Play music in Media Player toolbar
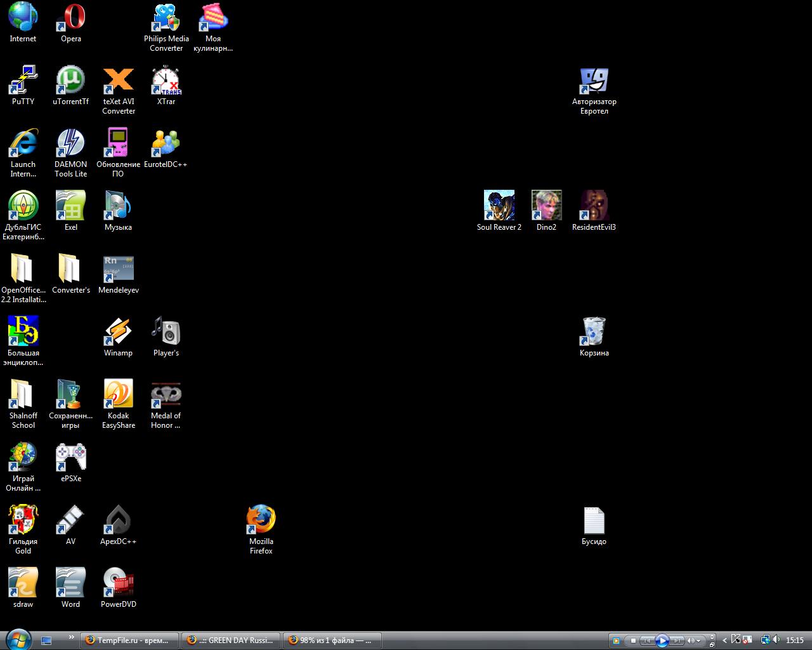812x650 pixels. pyautogui.click(x=662, y=640)
